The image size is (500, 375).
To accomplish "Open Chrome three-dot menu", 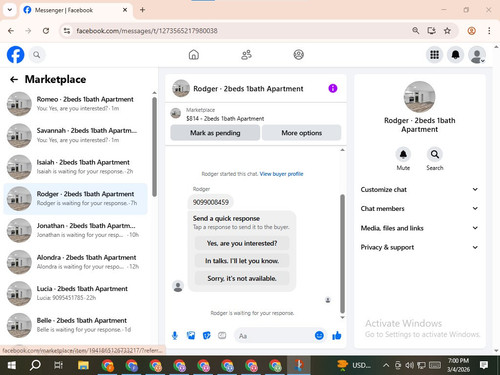I will coord(489,31).
